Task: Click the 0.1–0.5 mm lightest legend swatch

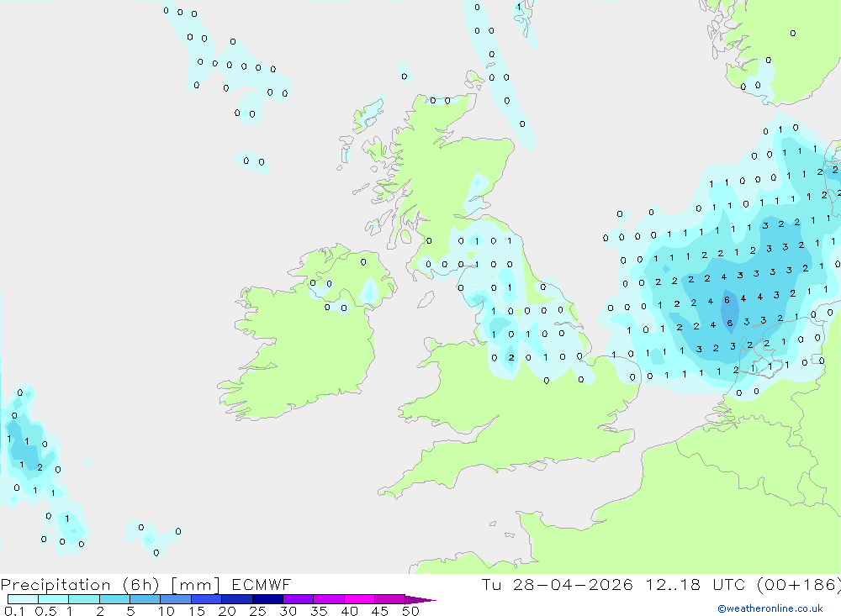Action: click(23, 599)
